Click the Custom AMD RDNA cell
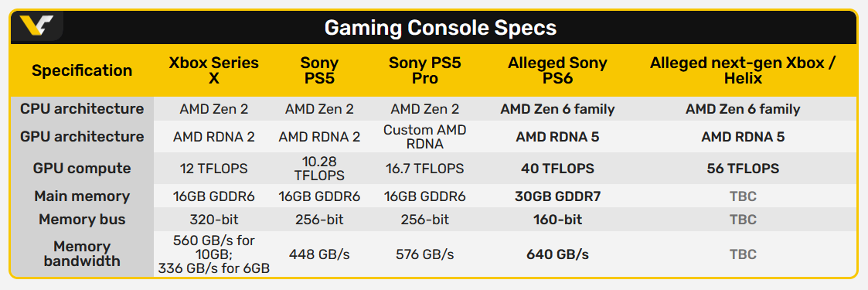This screenshot has width=868, height=290. (424, 137)
